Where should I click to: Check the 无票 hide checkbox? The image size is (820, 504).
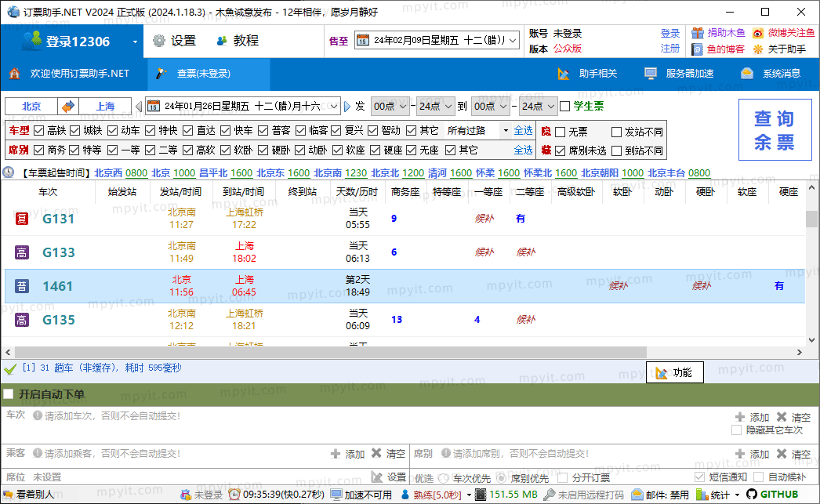pos(560,132)
